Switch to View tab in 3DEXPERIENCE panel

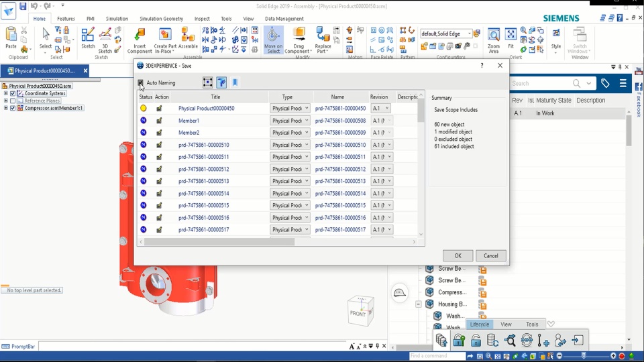506,324
